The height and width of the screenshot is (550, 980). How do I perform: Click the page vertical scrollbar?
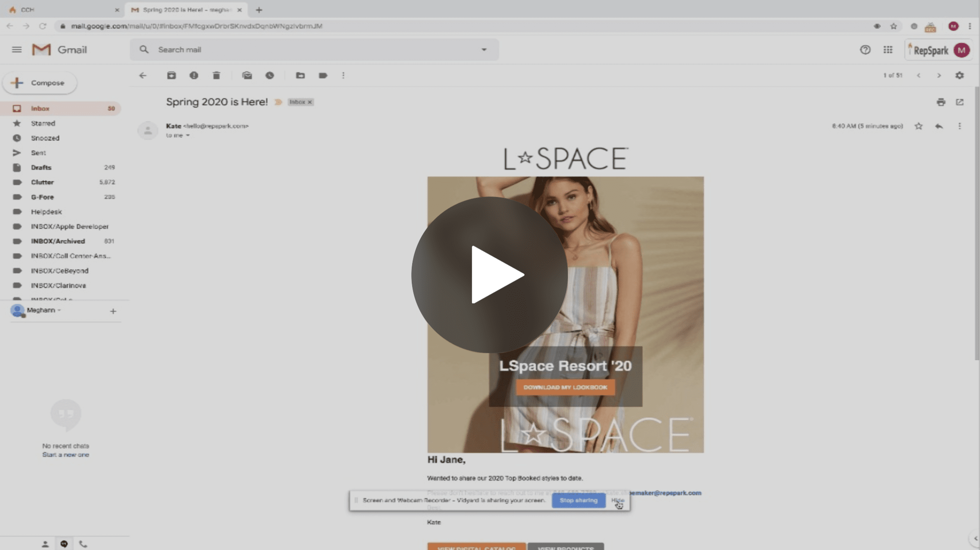tap(977, 223)
